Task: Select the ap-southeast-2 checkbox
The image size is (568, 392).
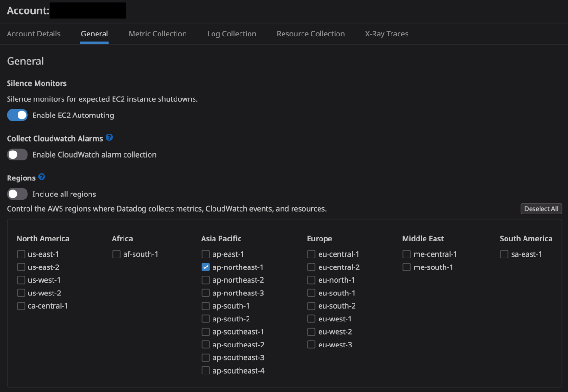Action: [x=205, y=345]
